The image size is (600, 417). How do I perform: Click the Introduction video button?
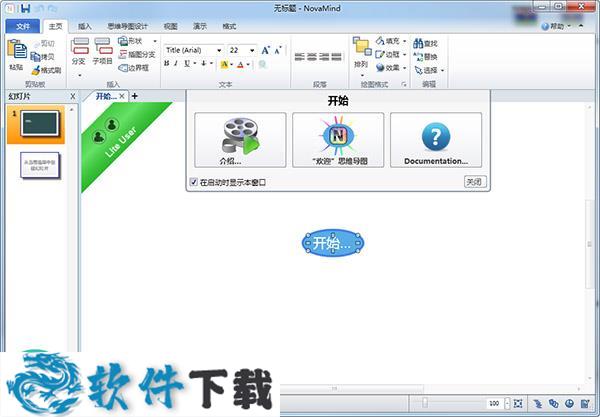pos(240,140)
